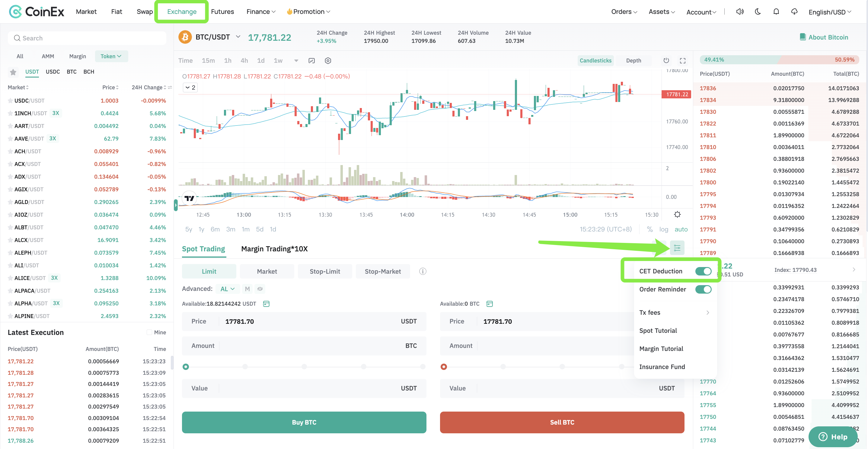Show order type info icon
The image size is (868, 449).
click(x=423, y=272)
